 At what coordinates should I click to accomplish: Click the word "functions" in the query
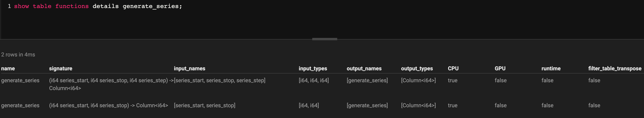(x=72, y=6)
